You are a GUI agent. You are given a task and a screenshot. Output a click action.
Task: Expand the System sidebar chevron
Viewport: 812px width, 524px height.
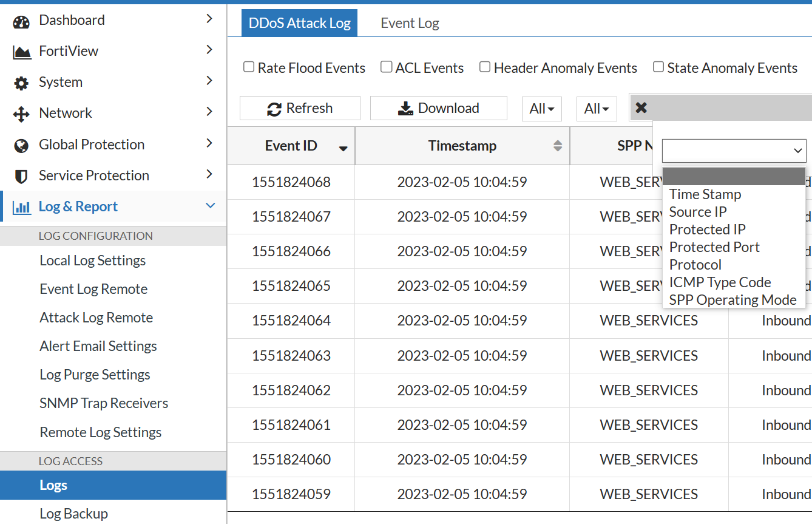pos(209,82)
